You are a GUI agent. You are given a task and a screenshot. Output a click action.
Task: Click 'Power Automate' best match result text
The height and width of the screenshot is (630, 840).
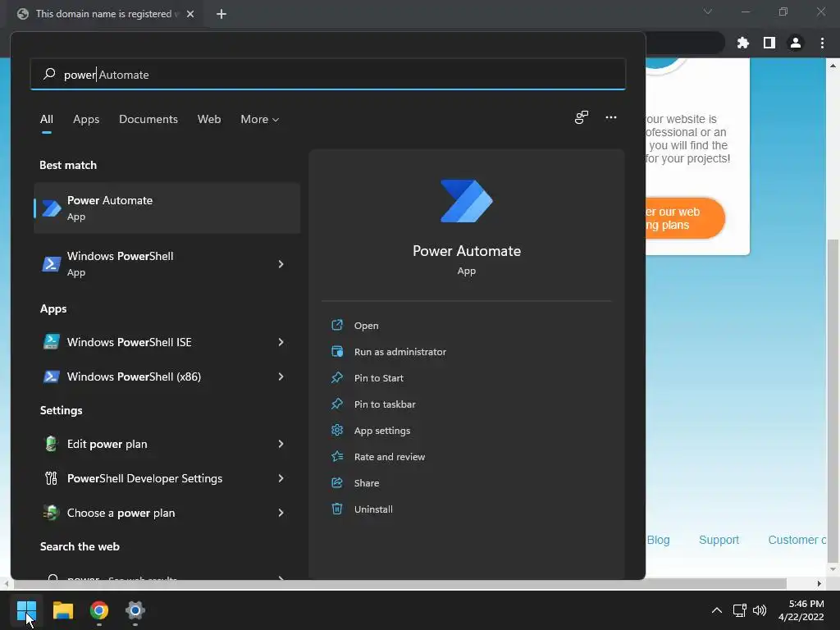point(110,200)
